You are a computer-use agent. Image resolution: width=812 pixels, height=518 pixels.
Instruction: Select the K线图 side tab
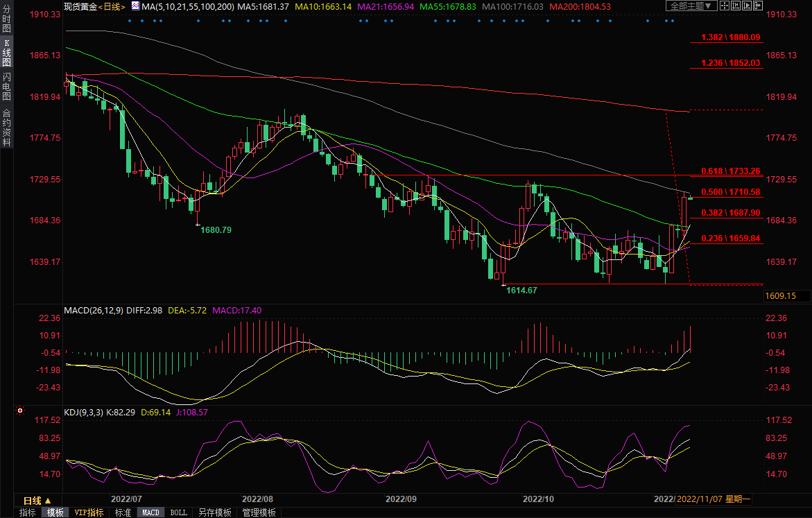(6, 53)
